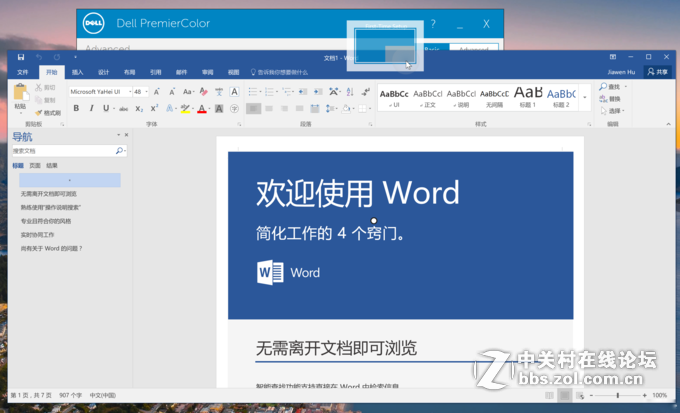Sort text with the A-Z sort icon

(350, 92)
